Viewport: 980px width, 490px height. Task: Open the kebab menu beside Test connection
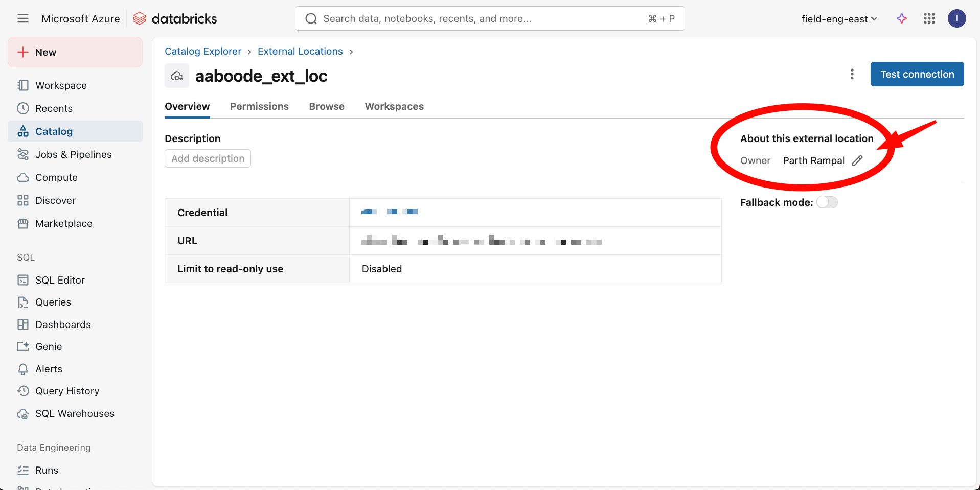pos(852,74)
